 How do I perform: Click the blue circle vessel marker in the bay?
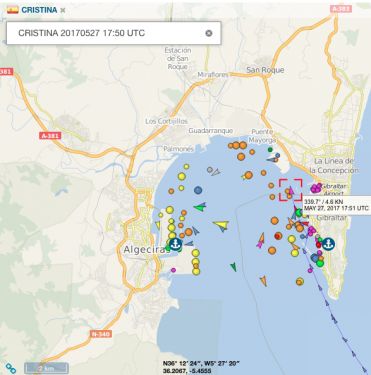tap(198, 190)
